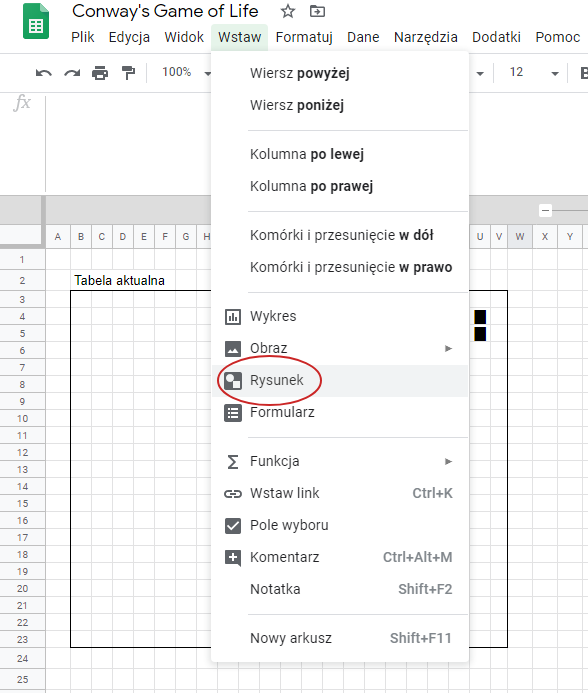Click the minus slider collapse control

click(x=546, y=210)
